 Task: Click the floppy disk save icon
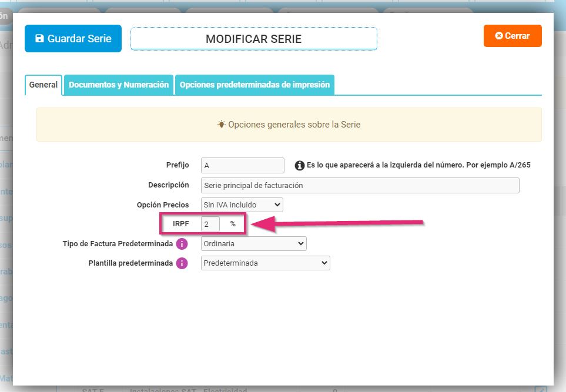pos(39,39)
